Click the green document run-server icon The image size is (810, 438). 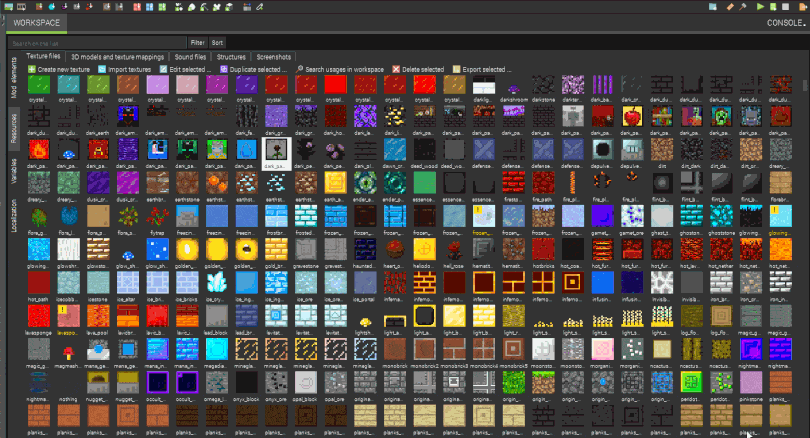point(773,7)
